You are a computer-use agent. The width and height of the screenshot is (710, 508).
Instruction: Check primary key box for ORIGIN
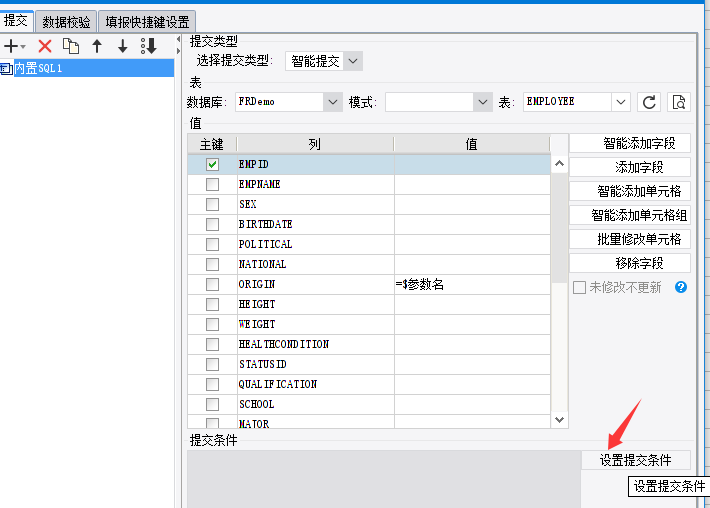(x=212, y=284)
